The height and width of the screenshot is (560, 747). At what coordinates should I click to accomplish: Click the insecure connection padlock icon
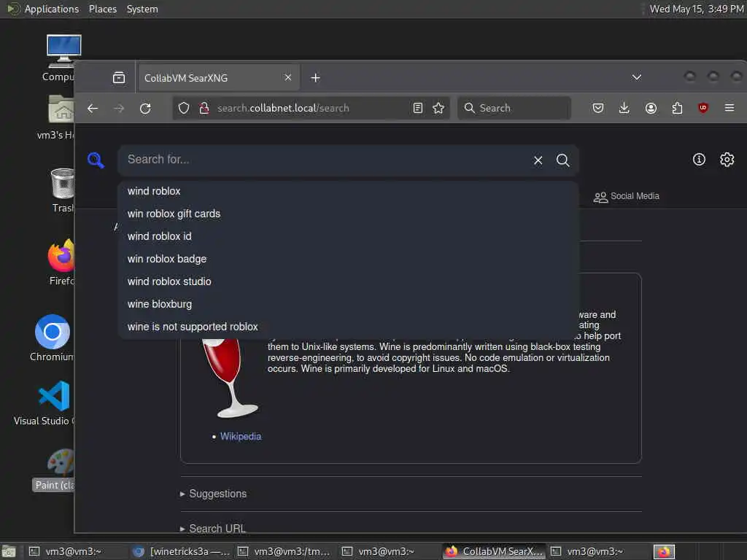click(204, 108)
